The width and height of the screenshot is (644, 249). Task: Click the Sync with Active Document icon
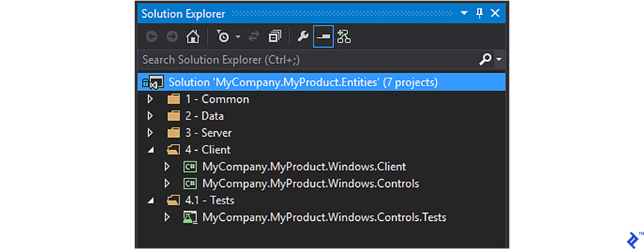[254, 36]
